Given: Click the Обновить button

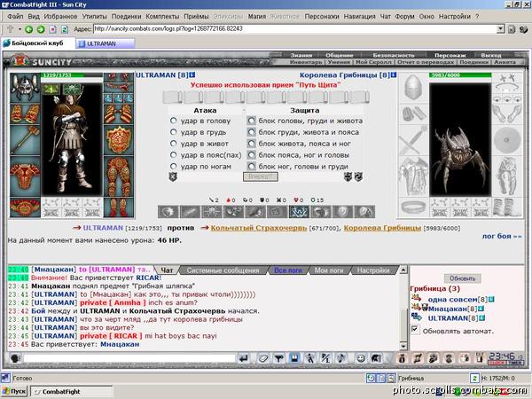Looking at the screenshot, I should [x=463, y=278].
